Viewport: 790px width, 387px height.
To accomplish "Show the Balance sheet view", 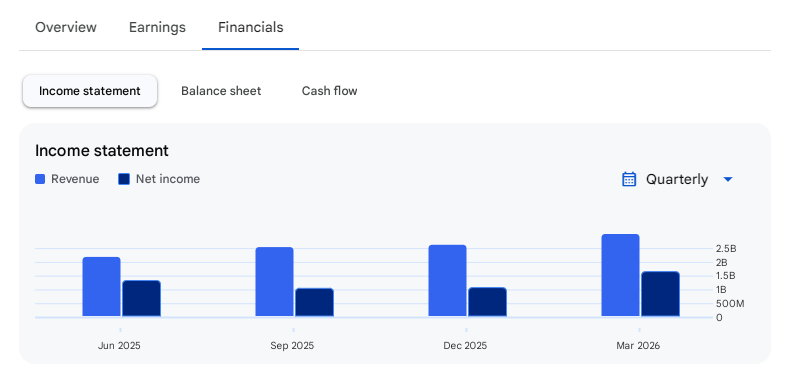I will point(221,91).
